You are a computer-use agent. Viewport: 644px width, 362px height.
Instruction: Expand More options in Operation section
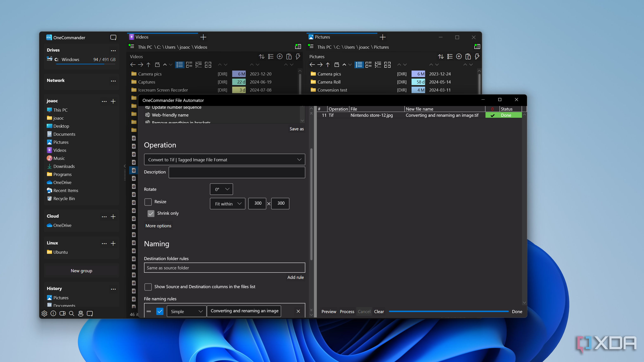click(158, 226)
